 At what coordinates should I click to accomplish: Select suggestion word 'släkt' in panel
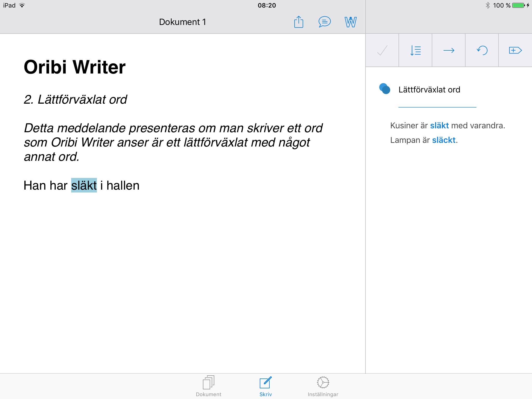[x=439, y=125]
